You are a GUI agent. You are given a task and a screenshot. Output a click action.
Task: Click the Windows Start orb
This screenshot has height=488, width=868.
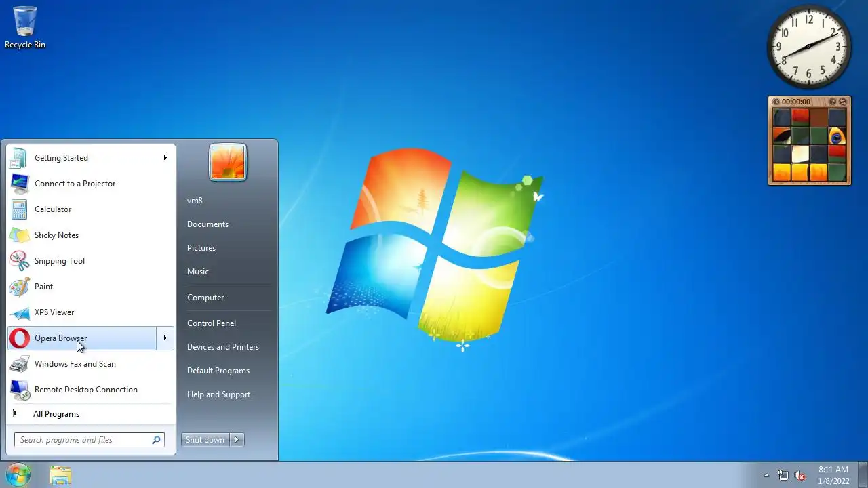click(x=18, y=474)
